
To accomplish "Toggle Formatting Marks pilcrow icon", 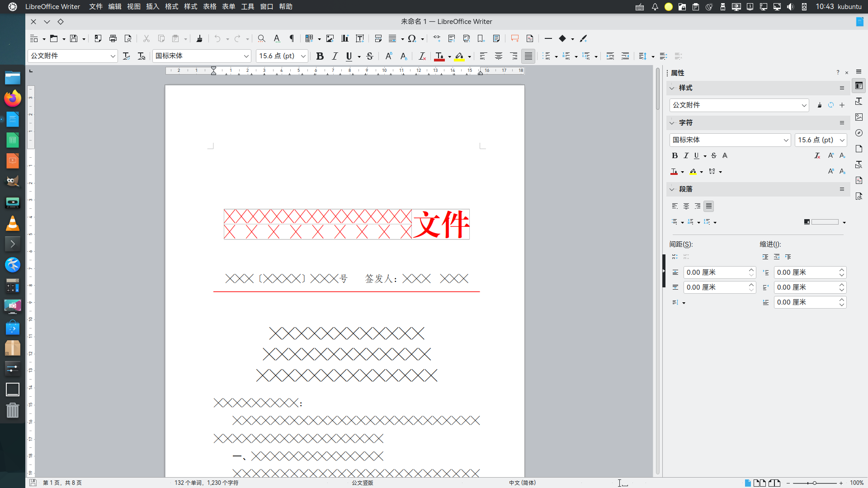I will [292, 38].
